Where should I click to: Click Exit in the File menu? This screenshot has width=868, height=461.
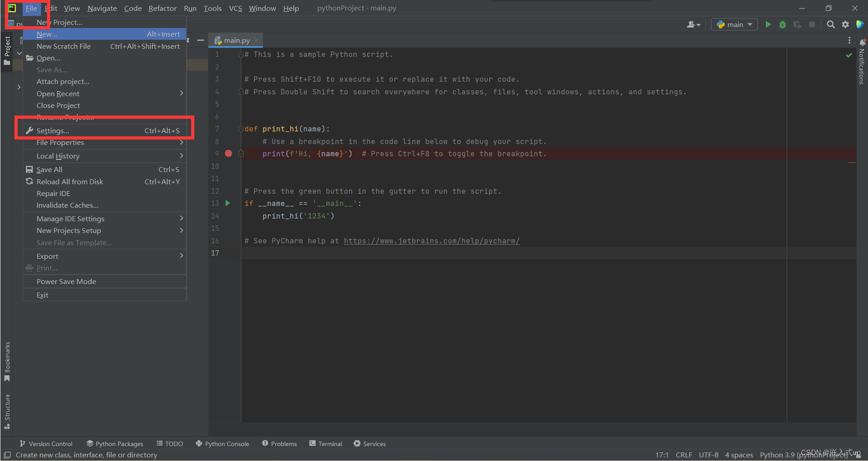click(105, 295)
